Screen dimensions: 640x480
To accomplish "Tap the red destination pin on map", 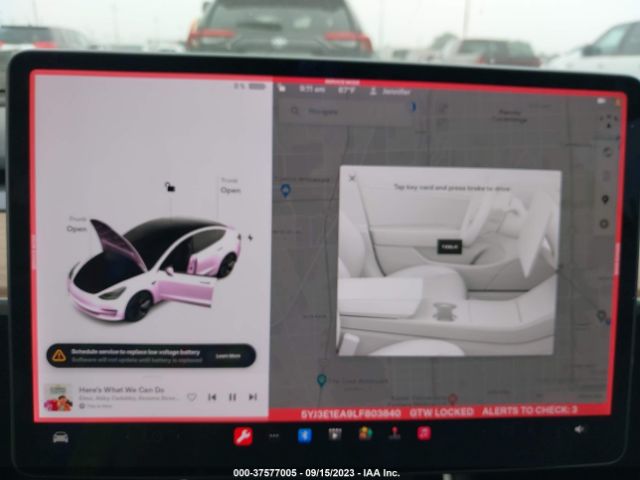I will (452, 398).
